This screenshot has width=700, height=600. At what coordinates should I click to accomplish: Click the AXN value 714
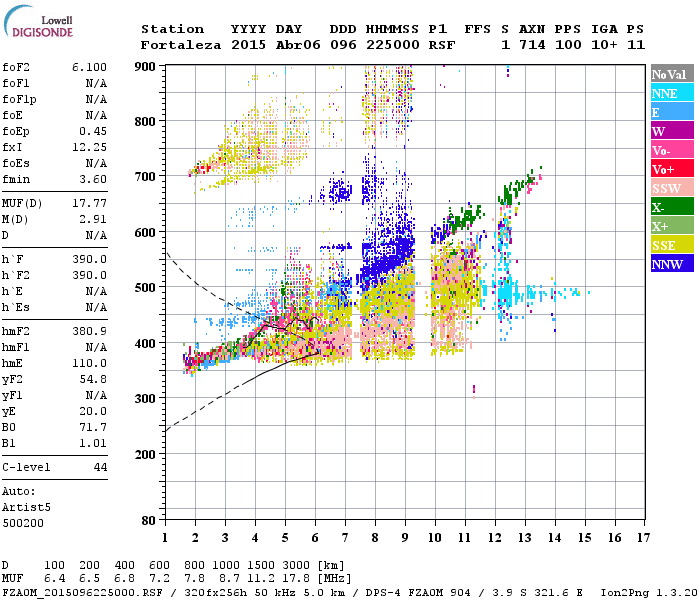click(x=532, y=45)
